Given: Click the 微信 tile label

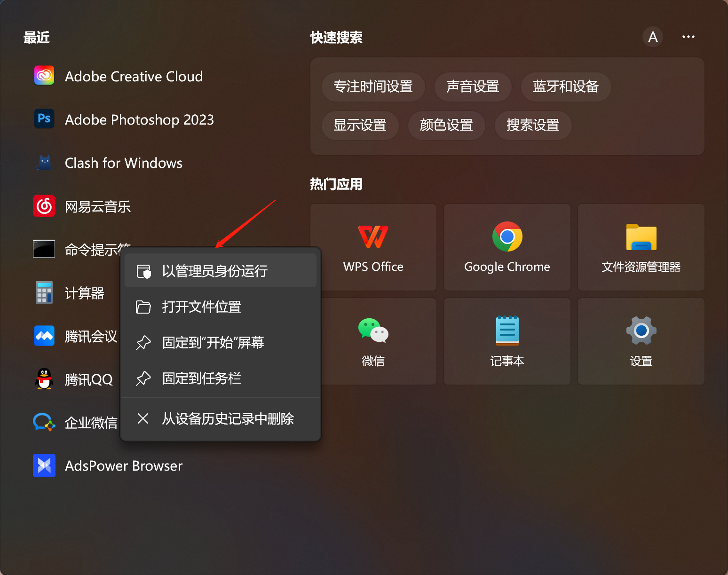Looking at the screenshot, I should 373,361.
